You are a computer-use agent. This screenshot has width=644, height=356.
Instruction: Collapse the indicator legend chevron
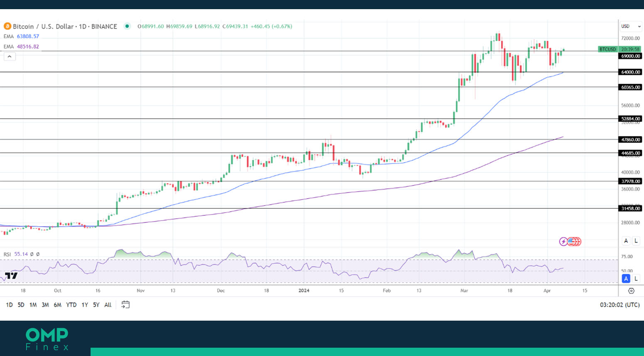[10, 57]
